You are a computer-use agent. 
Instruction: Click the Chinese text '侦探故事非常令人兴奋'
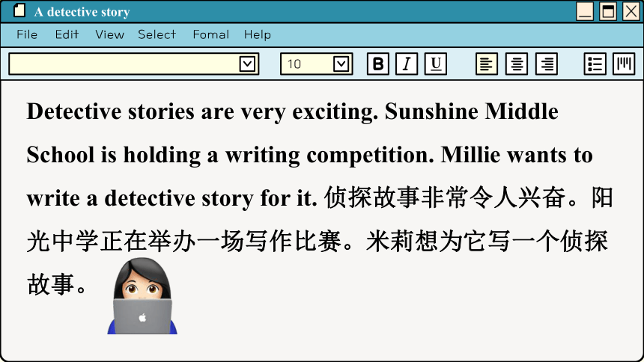[445, 197]
